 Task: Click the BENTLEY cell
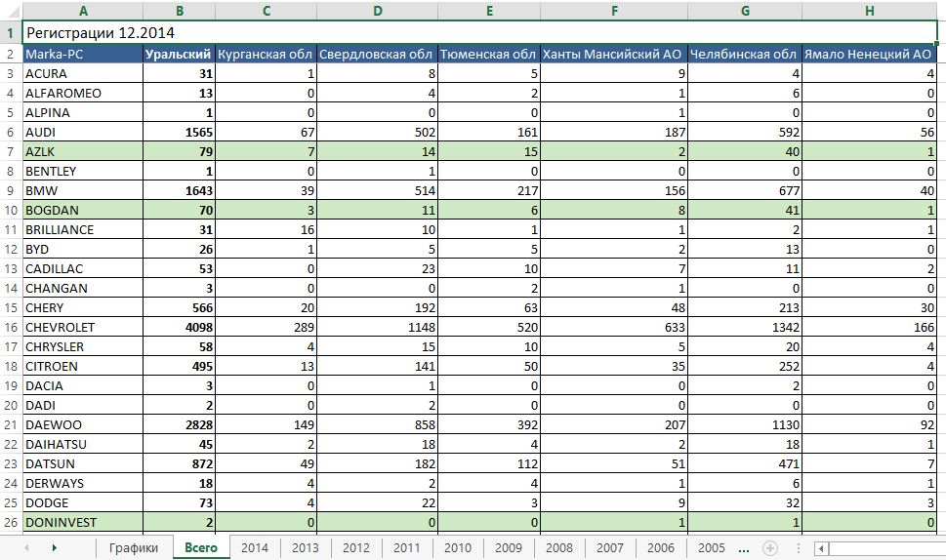coord(83,171)
